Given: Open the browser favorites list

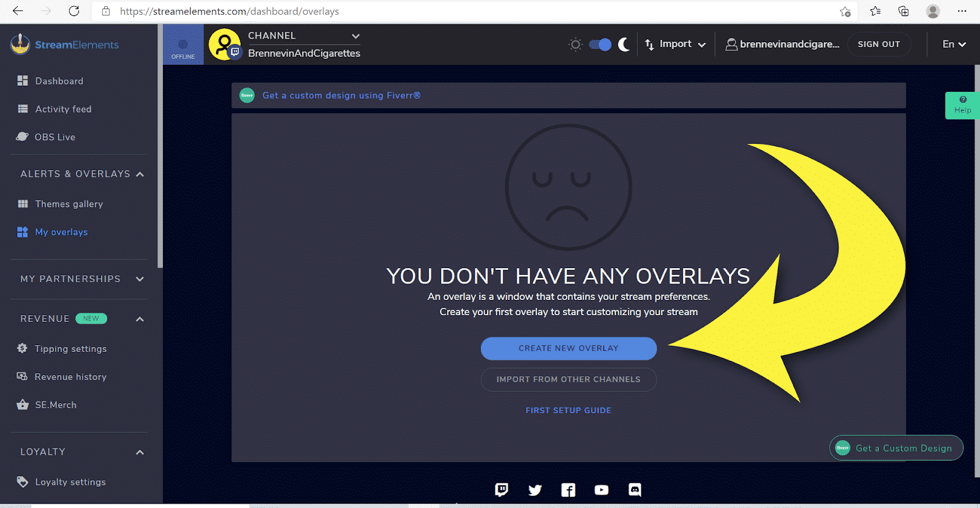Looking at the screenshot, I should [875, 11].
